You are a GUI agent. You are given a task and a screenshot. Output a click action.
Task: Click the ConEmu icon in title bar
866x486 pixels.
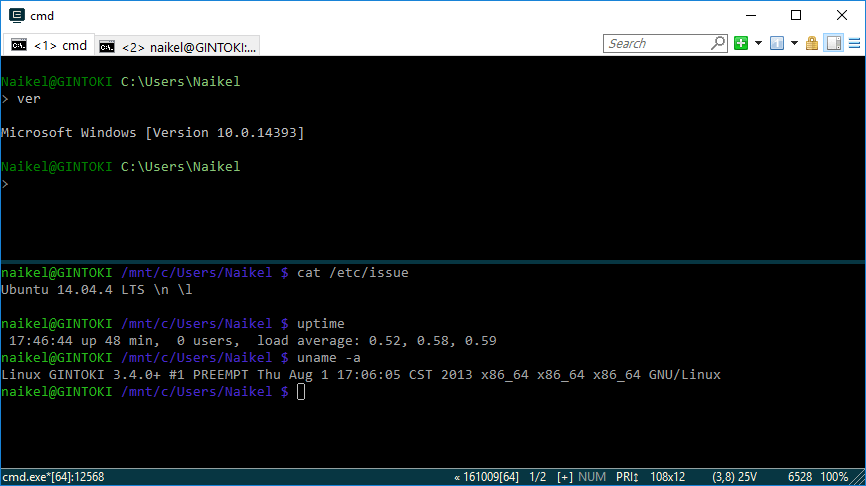(16, 15)
